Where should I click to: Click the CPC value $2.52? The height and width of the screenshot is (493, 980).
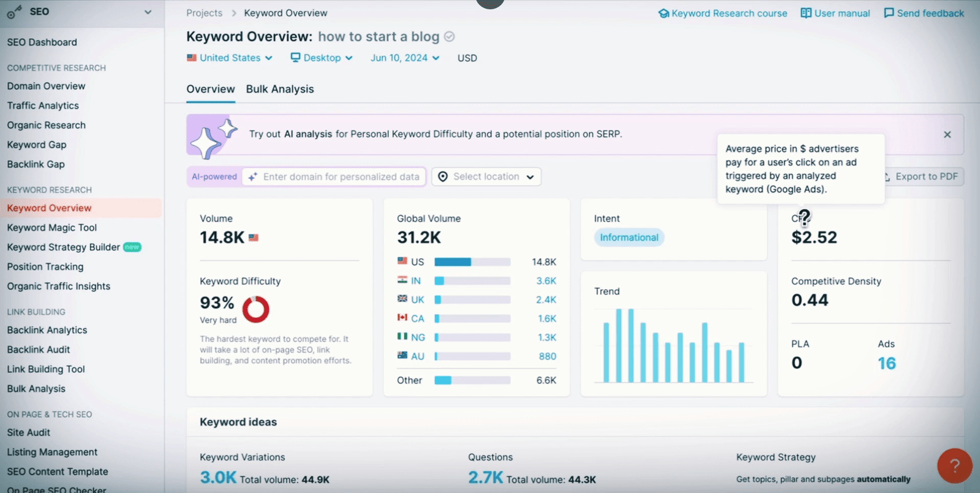(814, 238)
